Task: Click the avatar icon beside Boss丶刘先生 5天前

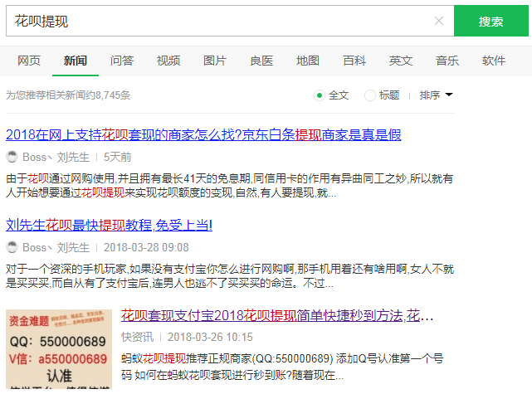Action: click(12, 157)
